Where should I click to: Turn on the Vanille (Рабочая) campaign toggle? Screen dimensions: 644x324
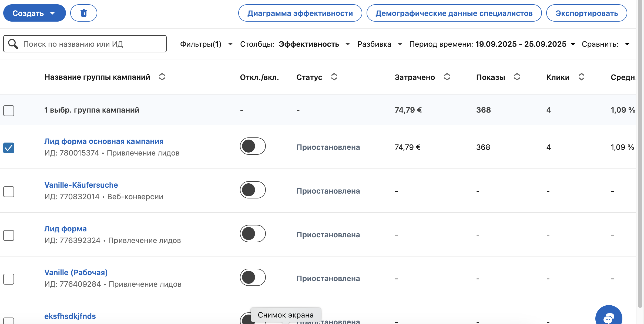click(253, 277)
